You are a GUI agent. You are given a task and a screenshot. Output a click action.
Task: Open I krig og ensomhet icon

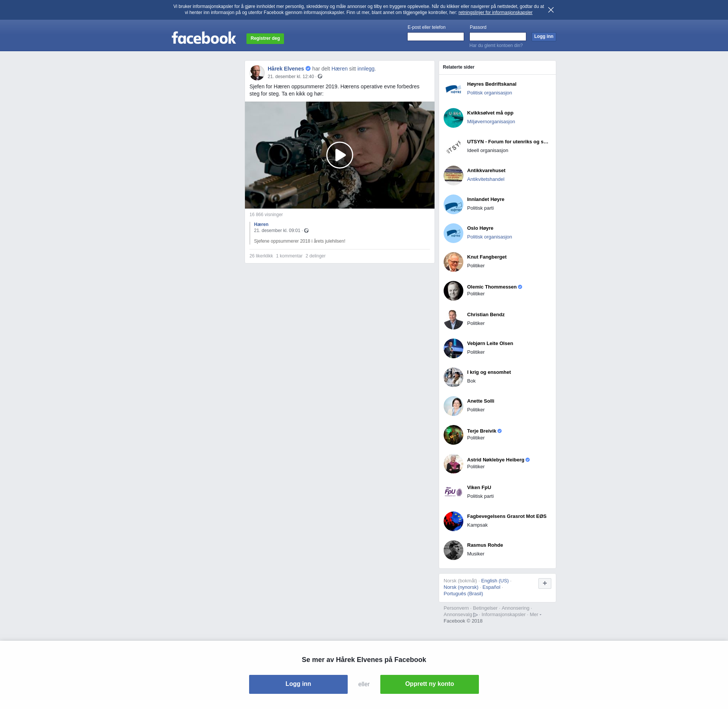click(453, 377)
